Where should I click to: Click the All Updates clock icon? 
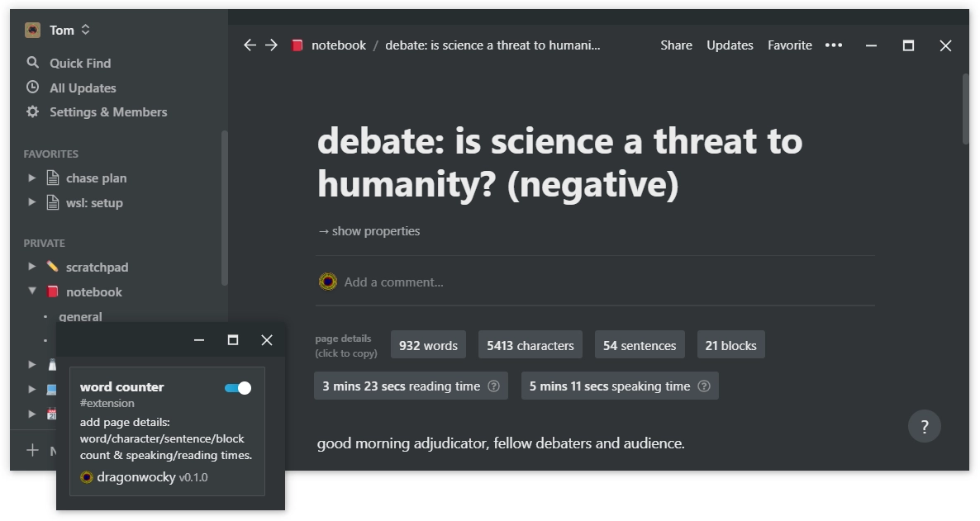tap(33, 88)
